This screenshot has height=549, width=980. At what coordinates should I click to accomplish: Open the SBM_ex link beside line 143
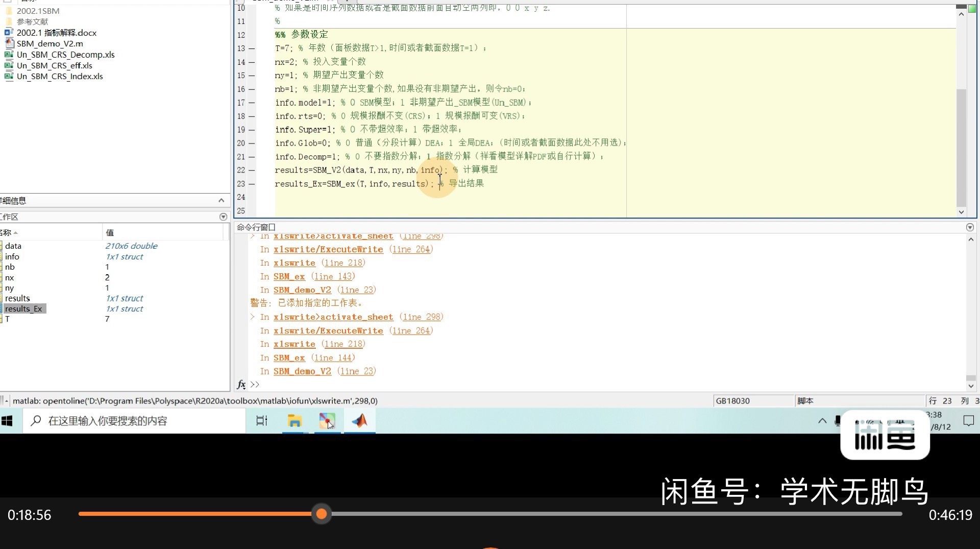click(289, 276)
